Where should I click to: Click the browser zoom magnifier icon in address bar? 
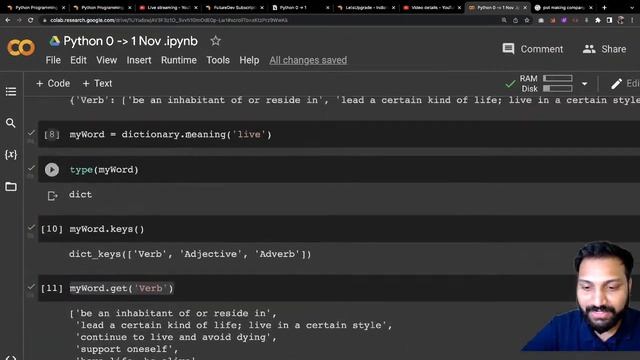[504, 20]
